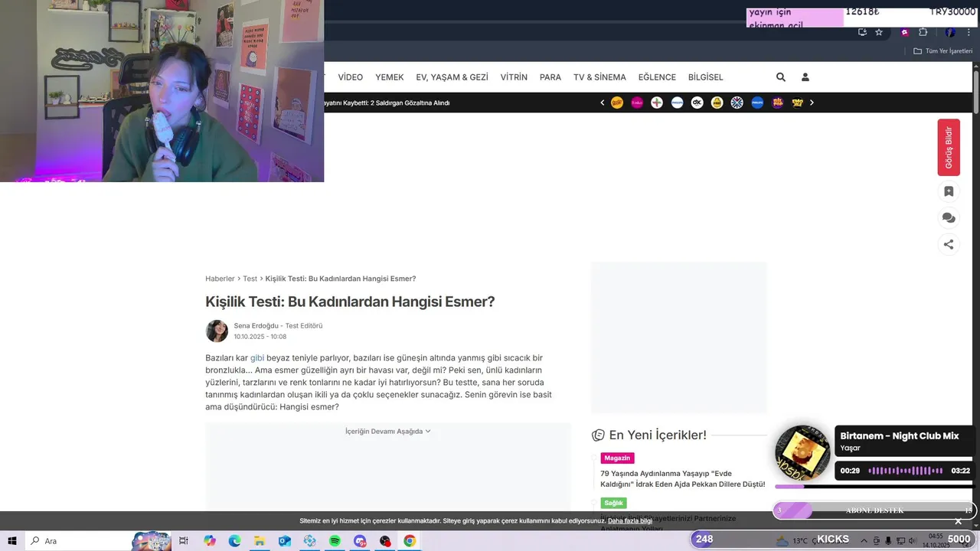This screenshot has height=551, width=980.
Task: Click the dk brand logo
Action: (x=697, y=103)
